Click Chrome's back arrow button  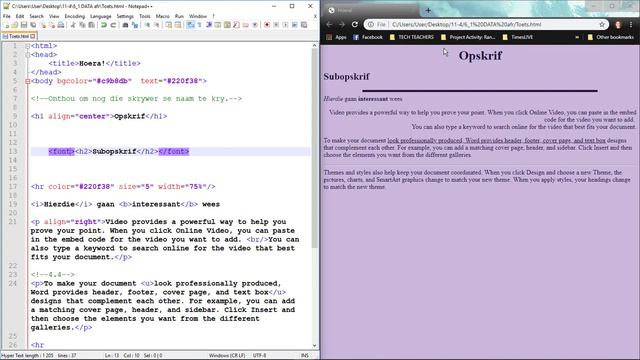329,24
